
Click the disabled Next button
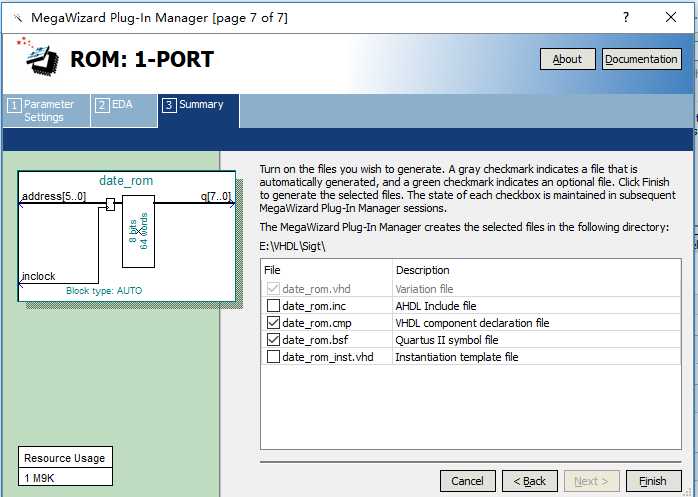592,481
